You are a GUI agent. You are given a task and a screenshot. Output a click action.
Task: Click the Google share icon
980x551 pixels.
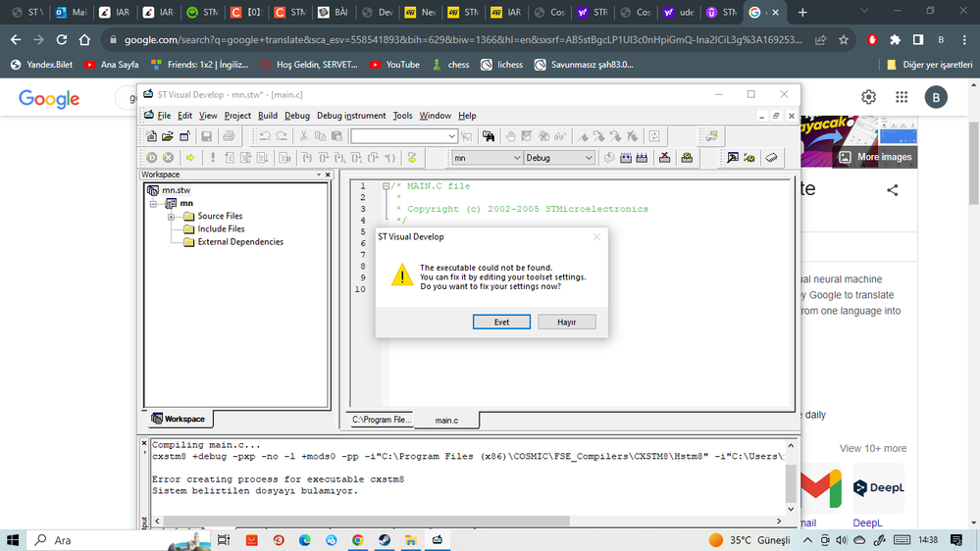[893, 190]
